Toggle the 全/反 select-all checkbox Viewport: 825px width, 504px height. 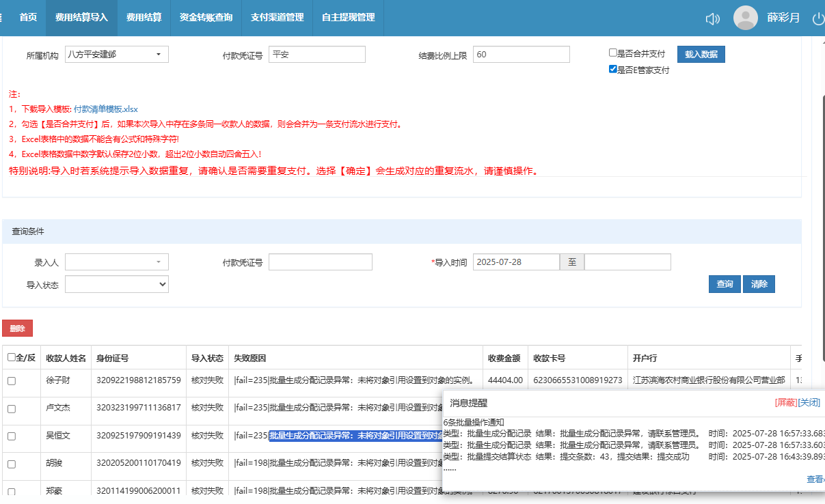[x=12, y=358]
